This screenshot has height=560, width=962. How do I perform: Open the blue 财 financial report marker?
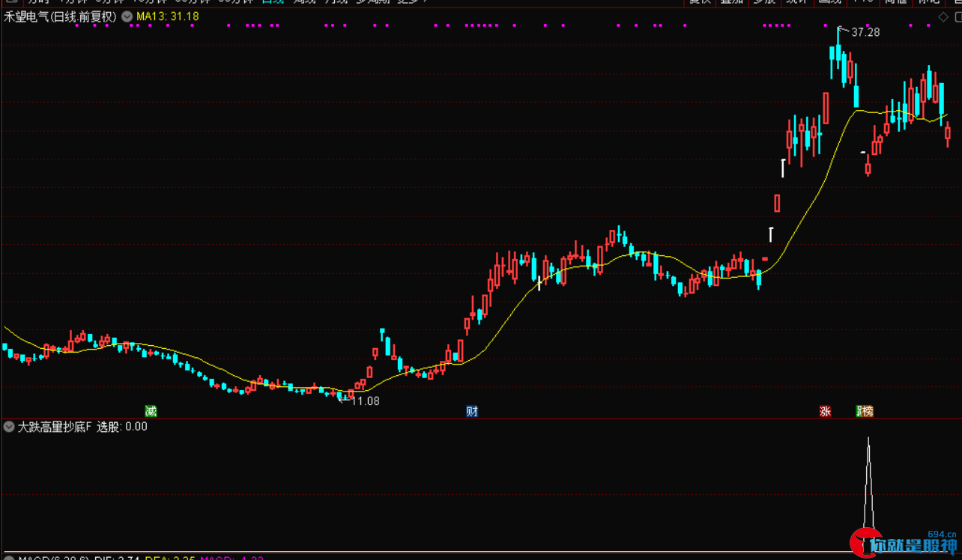pyautogui.click(x=472, y=411)
